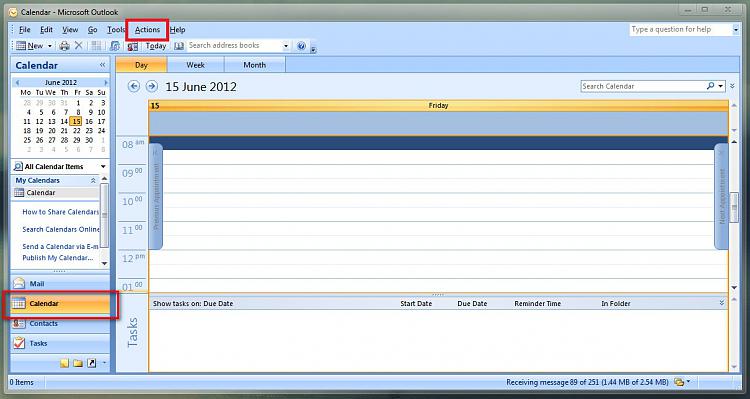
Task: Switch to the Day view tab
Action: [x=142, y=65]
